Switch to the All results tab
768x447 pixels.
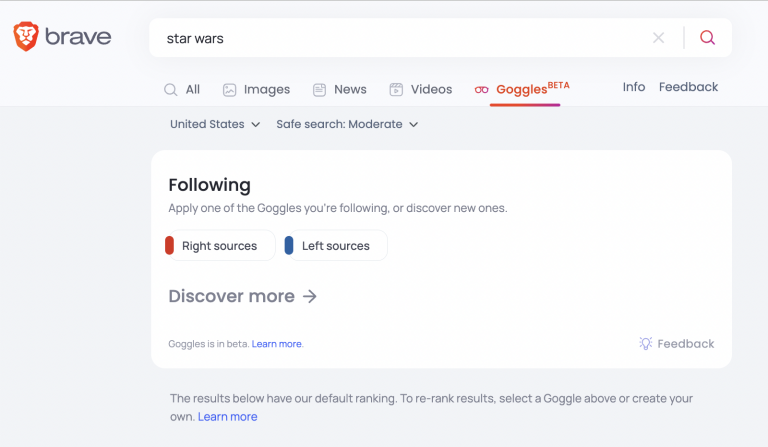tap(183, 89)
